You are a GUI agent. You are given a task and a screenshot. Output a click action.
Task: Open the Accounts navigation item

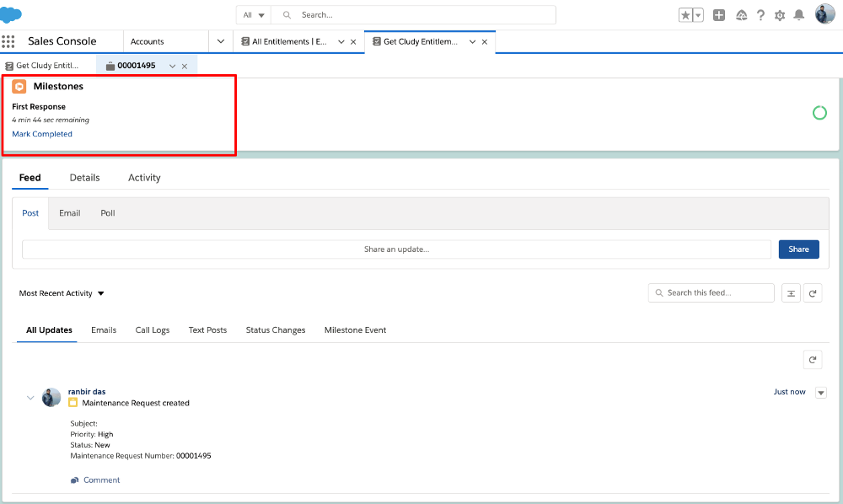click(x=147, y=41)
